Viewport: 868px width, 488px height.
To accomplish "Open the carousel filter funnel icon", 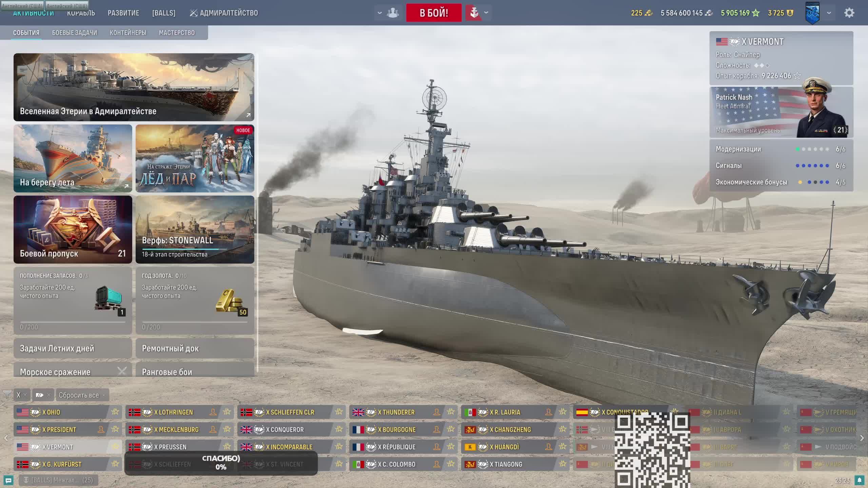I will tap(7, 394).
